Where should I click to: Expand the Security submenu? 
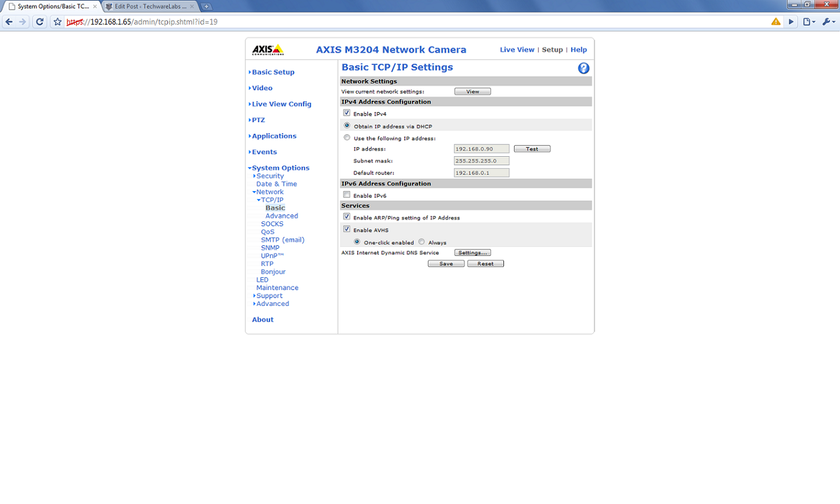(270, 176)
